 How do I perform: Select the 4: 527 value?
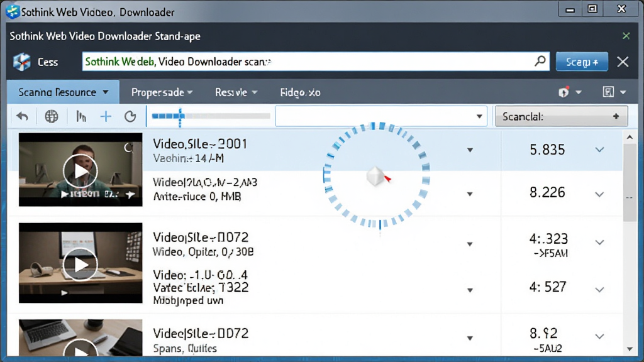[548, 287]
